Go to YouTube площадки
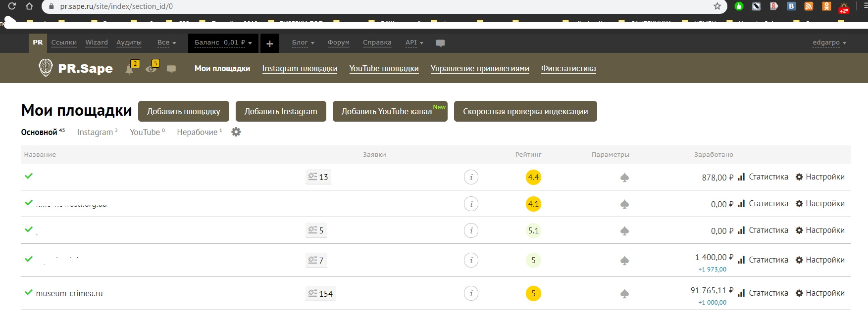Screen dimensions: 868x315 tap(384, 68)
